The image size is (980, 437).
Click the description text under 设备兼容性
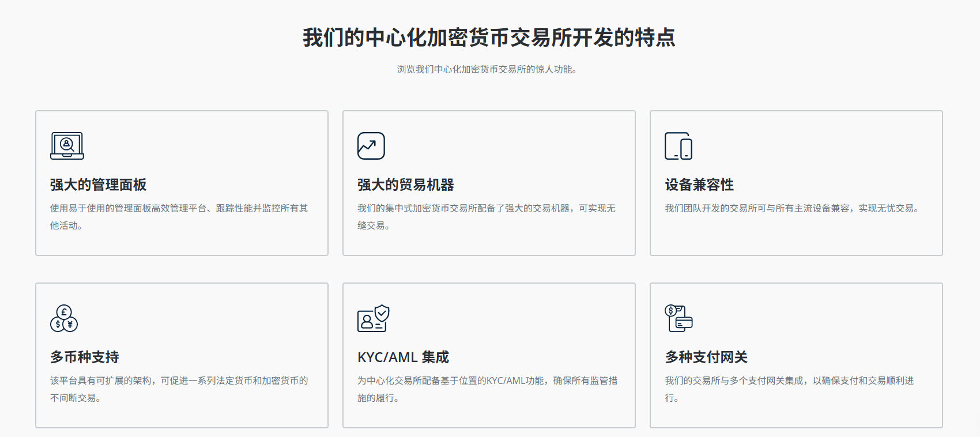(x=793, y=208)
